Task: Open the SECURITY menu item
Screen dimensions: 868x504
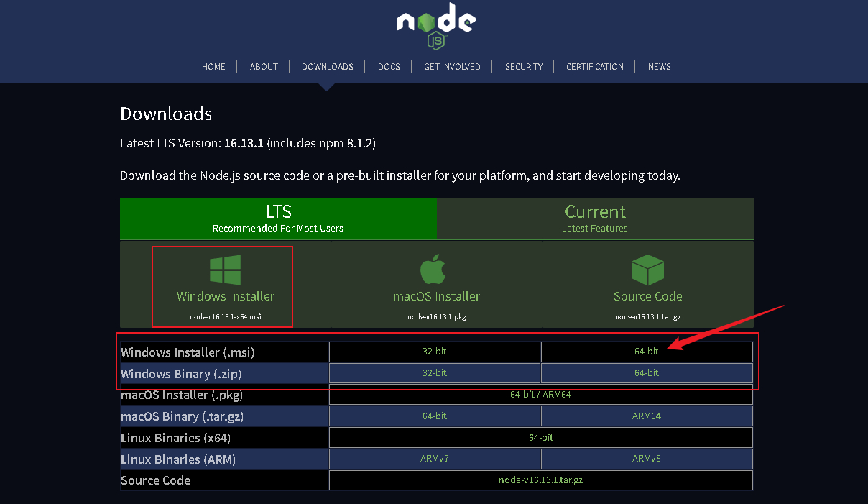Action: pyautogui.click(x=524, y=67)
